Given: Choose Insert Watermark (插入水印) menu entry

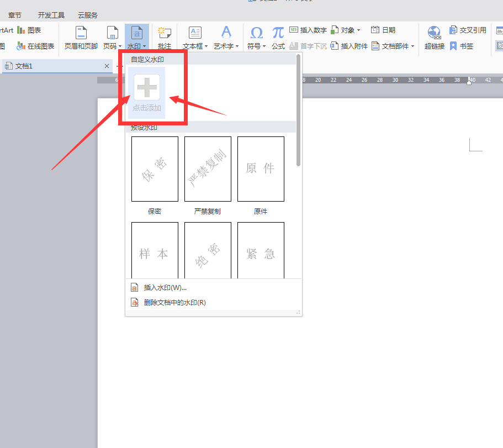Looking at the screenshot, I should [x=165, y=287].
